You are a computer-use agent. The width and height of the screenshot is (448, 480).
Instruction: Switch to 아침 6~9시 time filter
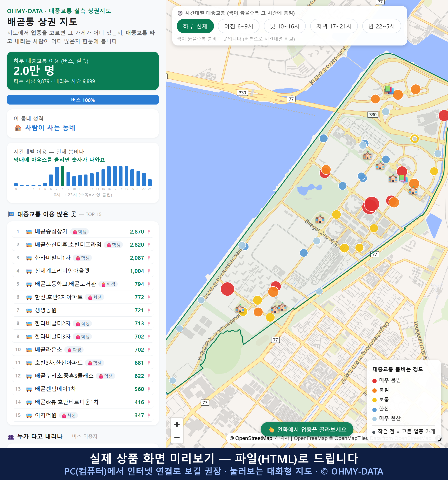[239, 26]
